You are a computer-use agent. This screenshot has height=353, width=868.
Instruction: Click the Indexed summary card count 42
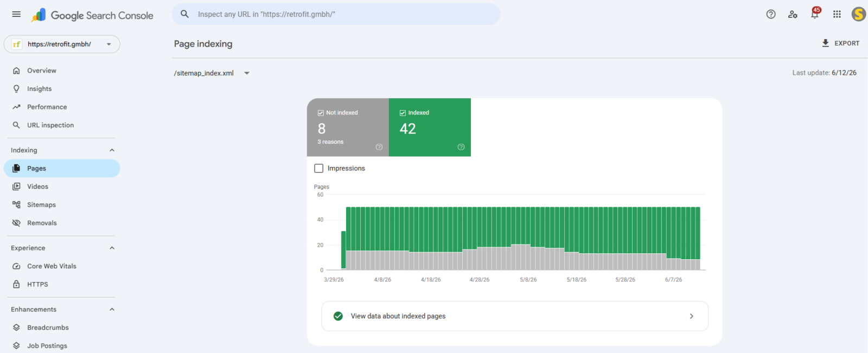[408, 129]
